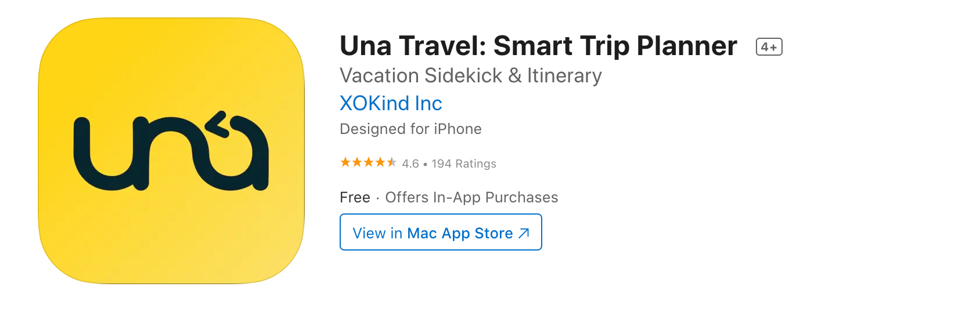Click the external arrow icon on button

524,233
